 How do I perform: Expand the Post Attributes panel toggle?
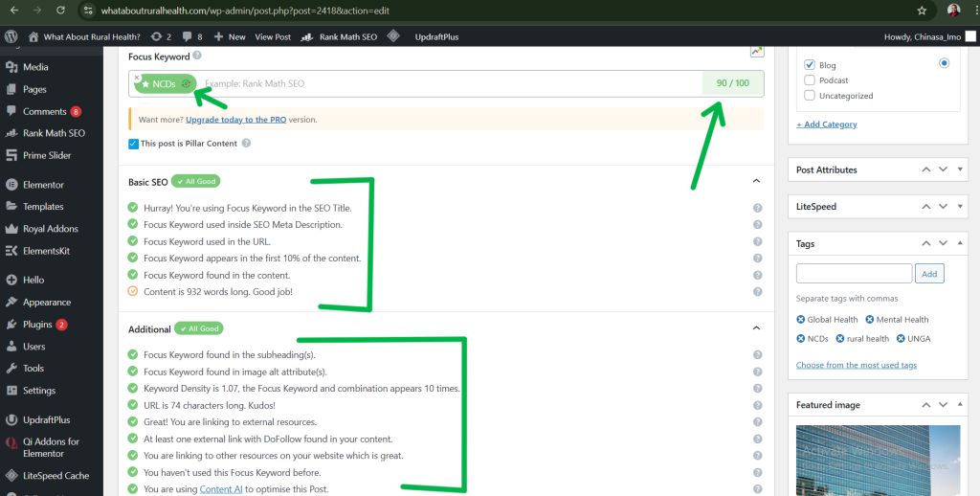[x=960, y=169]
